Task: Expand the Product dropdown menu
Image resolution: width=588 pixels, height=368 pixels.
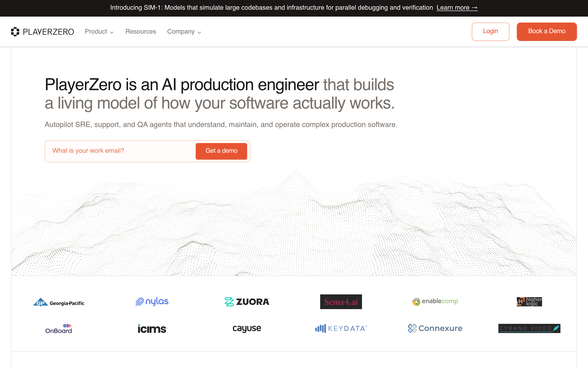Action: tap(99, 32)
